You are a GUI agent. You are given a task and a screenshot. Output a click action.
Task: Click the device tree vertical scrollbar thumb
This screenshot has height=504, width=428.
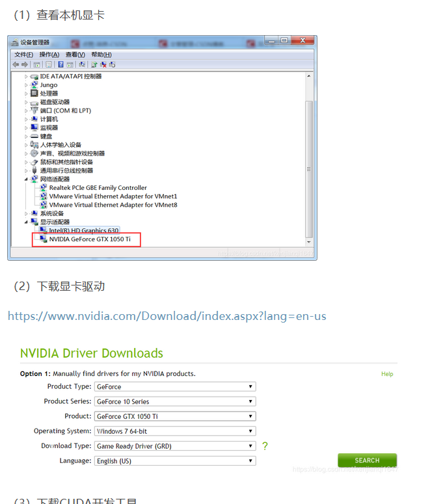tap(309, 169)
